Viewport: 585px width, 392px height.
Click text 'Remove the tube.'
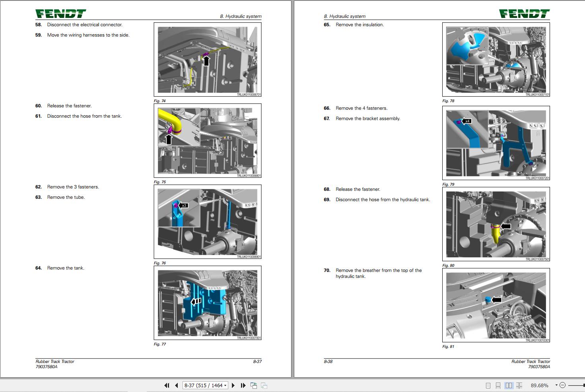[66, 197]
